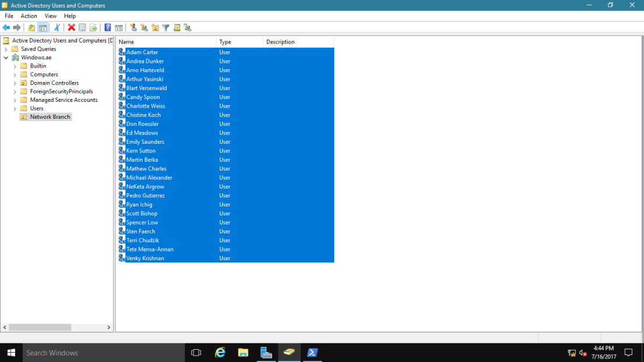
Task: Open the Help menu
Action: pos(70,16)
